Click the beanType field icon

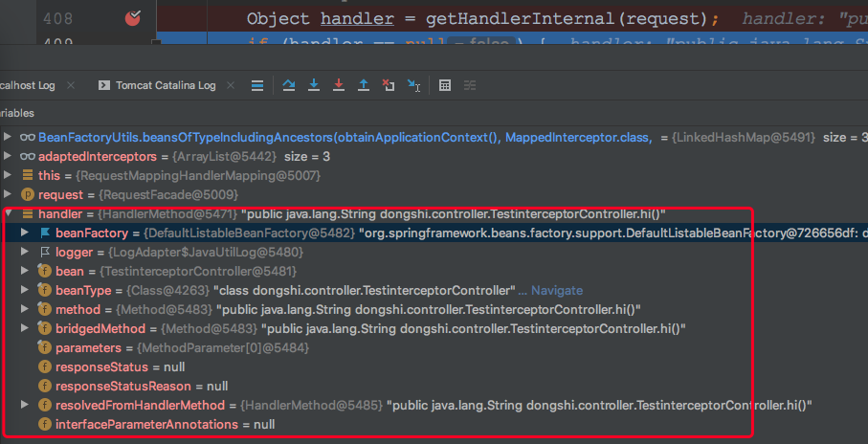coord(44,290)
